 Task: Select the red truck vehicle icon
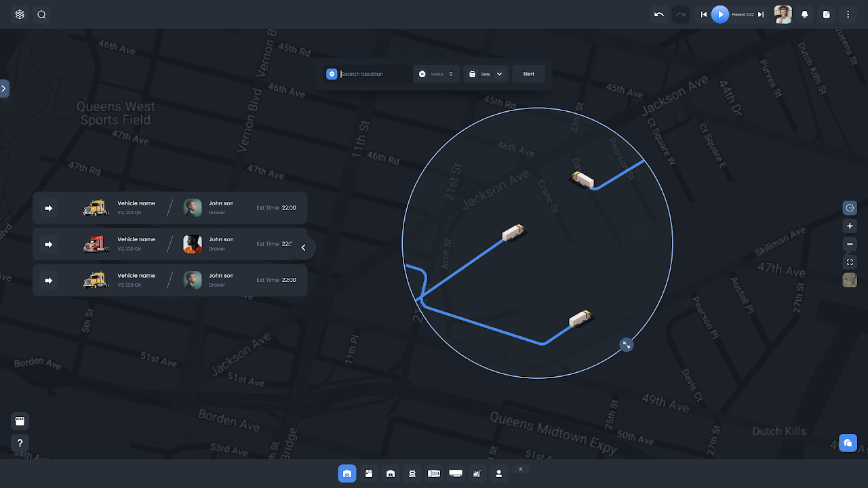coord(96,244)
